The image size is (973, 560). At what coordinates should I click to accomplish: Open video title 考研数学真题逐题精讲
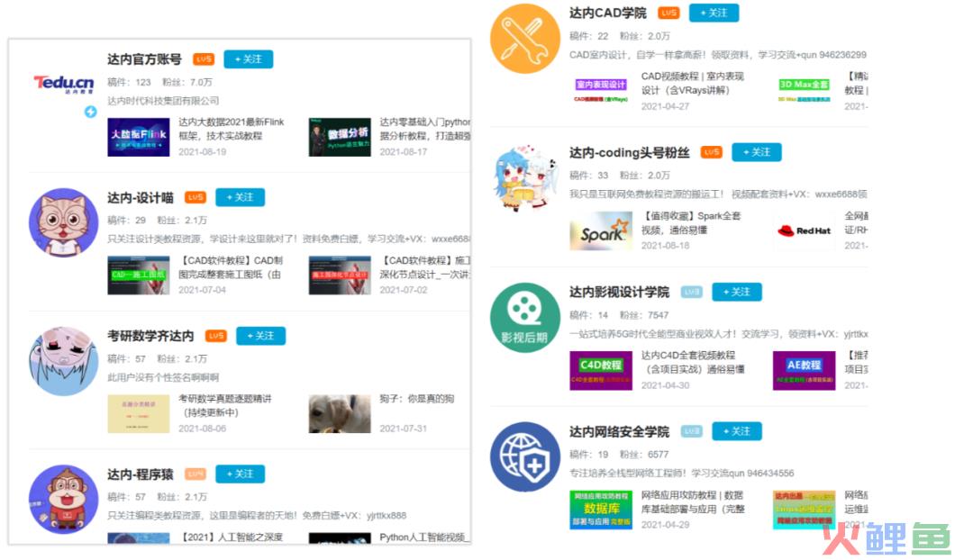click(225, 405)
